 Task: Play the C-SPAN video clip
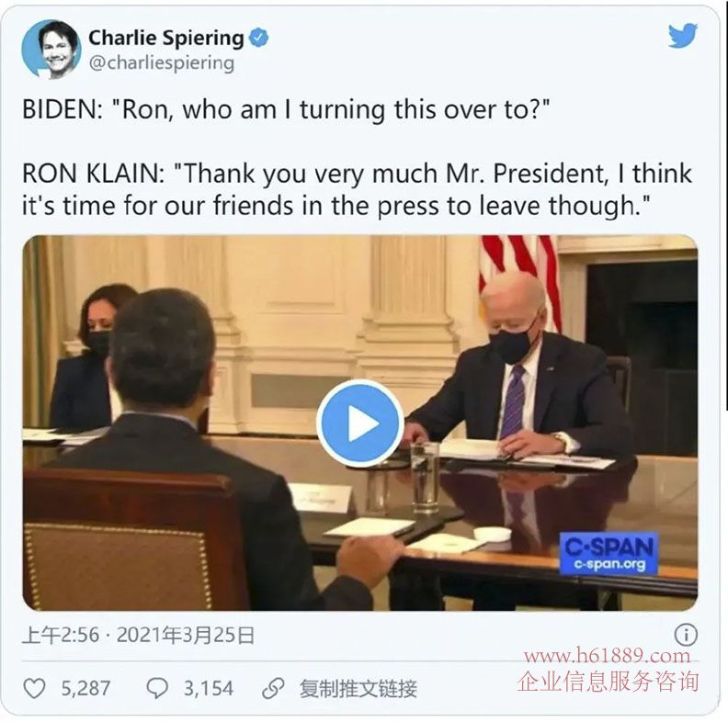pos(359,423)
